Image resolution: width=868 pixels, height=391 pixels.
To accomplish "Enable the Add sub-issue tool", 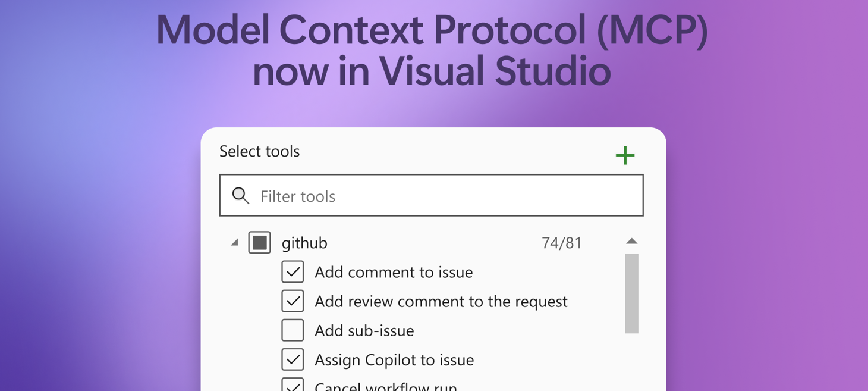I will click(x=293, y=330).
